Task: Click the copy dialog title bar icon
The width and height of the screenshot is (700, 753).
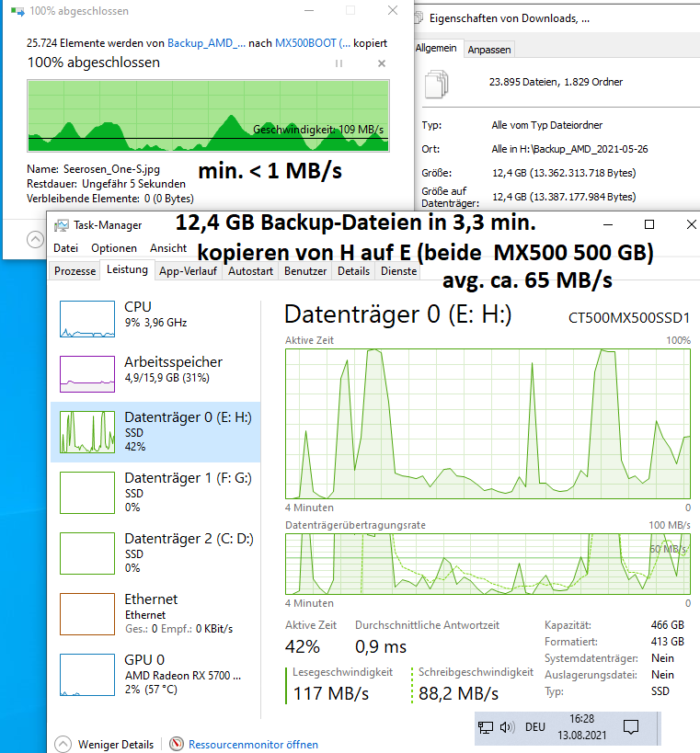Action: point(17,11)
